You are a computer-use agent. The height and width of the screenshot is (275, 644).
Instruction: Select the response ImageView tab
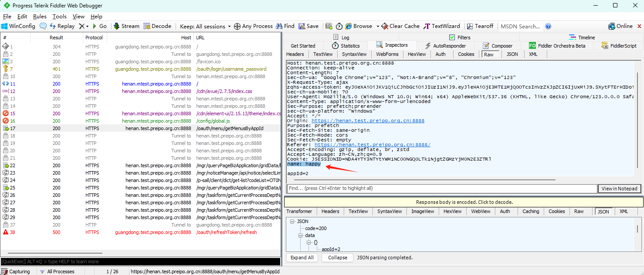click(x=423, y=211)
